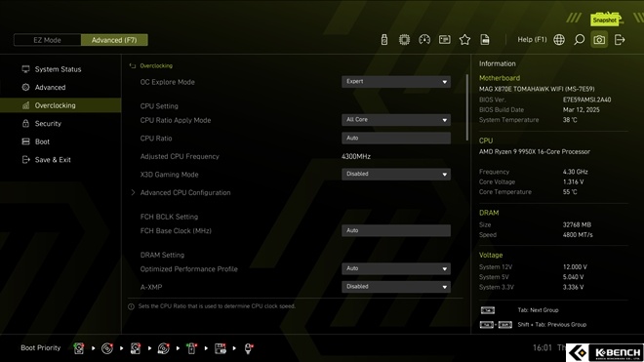Open the OC Explore Mode dropdown
Image resolution: width=644 pixels, height=362 pixels.
tap(396, 82)
